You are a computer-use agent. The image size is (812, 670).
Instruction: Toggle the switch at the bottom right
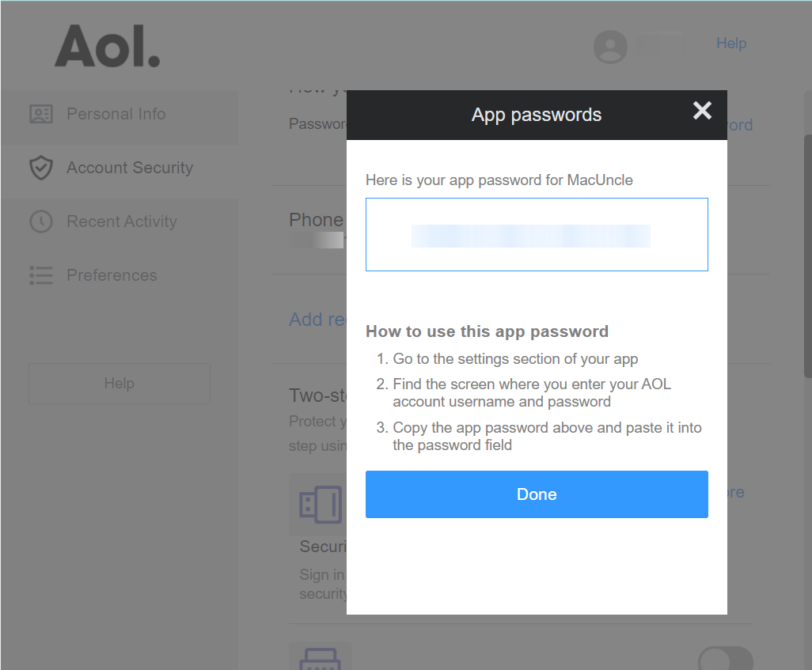coord(725,659)
